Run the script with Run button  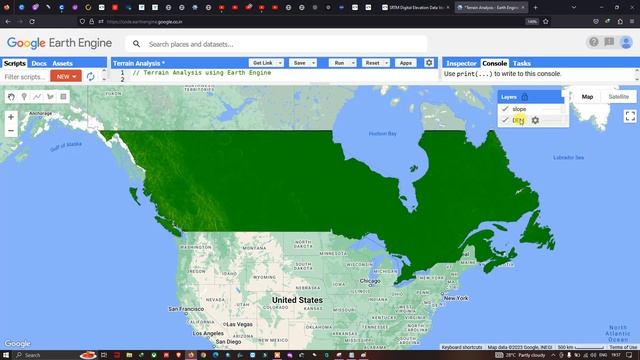coord(339,63)
